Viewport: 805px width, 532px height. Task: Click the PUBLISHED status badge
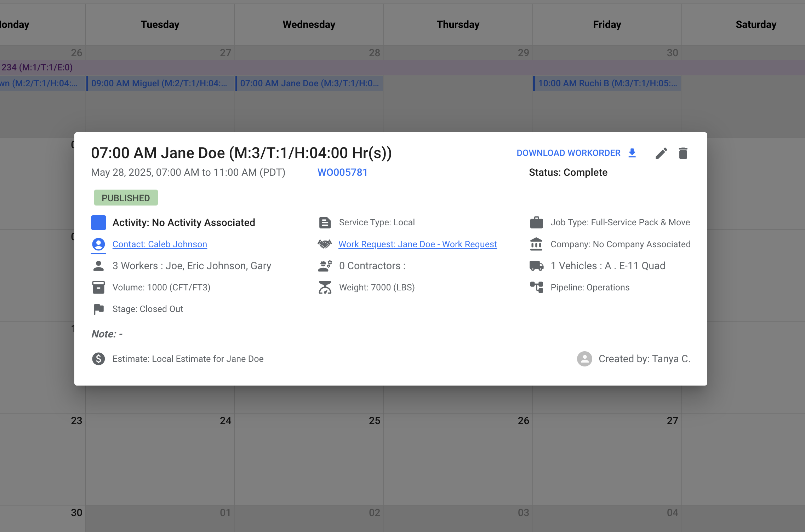pyautogui.click(x=126, y=198)
